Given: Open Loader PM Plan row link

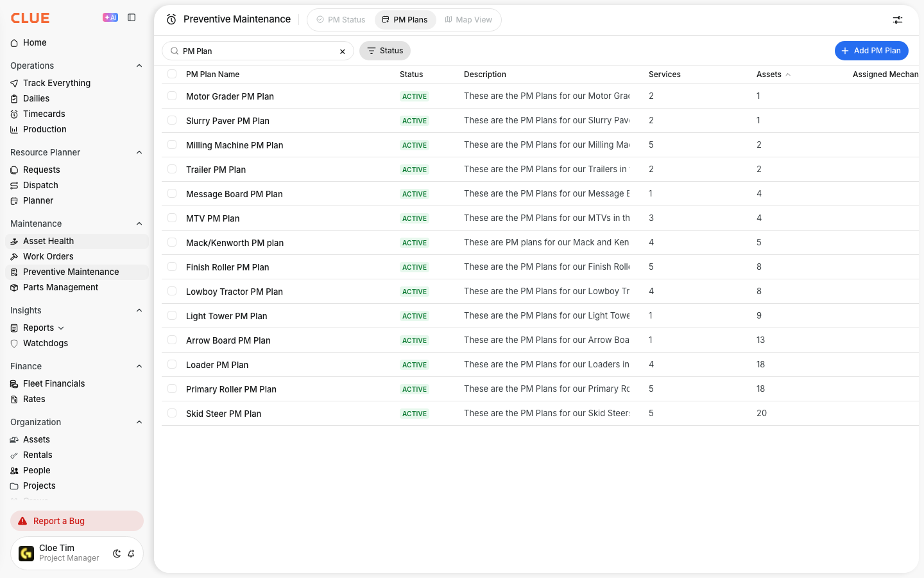Looking at the screenshot, I should click(x=217, y=365).
